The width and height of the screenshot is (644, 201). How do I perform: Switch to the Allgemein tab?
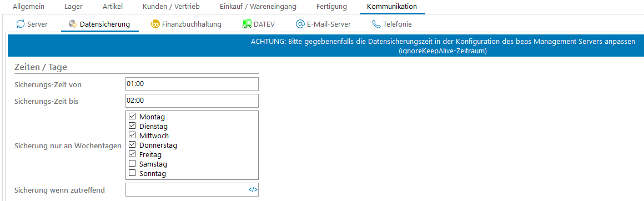(28, 7)
